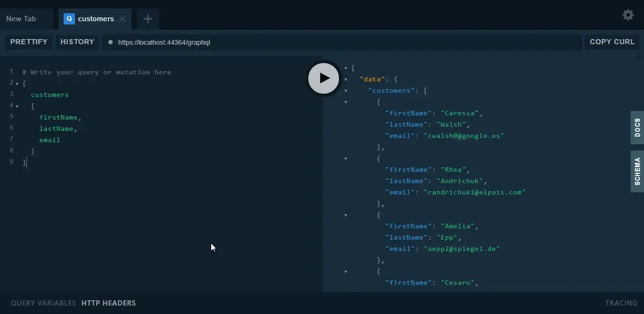The width and height of the screenshot is (644, 314).
Task: Click the PRETTIFY button
Action: [x=29, y=42]
